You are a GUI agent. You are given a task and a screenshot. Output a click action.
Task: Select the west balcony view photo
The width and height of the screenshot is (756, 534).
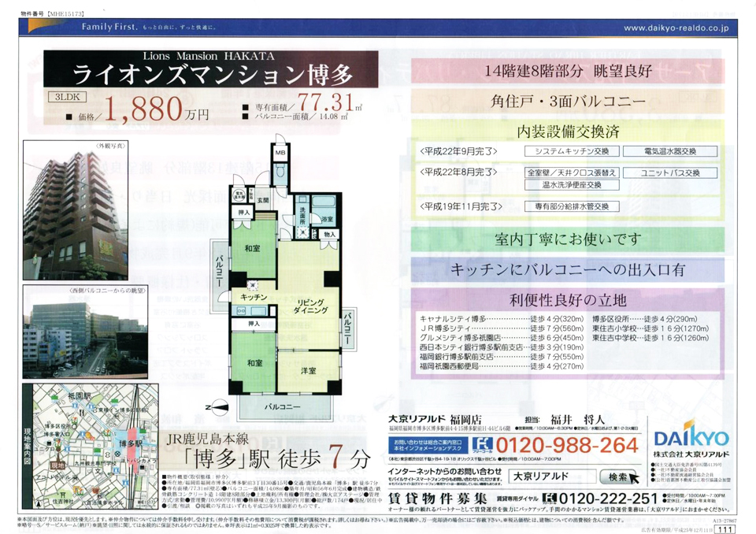pos(85,332)
